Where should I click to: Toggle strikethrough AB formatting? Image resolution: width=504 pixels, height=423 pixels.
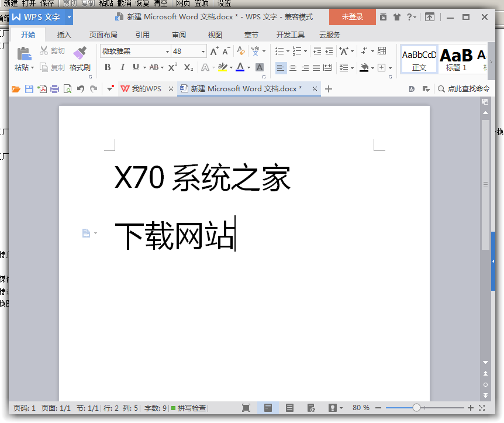pyautogui.click(x=154, y=67)
